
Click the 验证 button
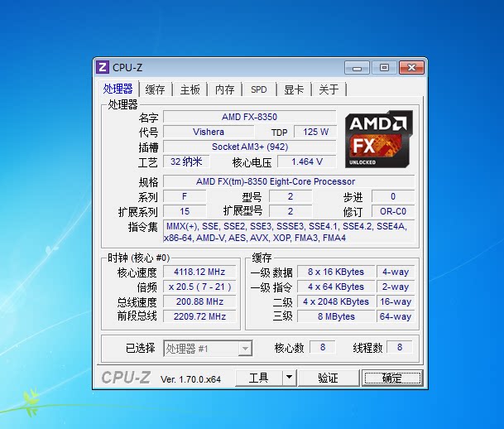point(328,377)
